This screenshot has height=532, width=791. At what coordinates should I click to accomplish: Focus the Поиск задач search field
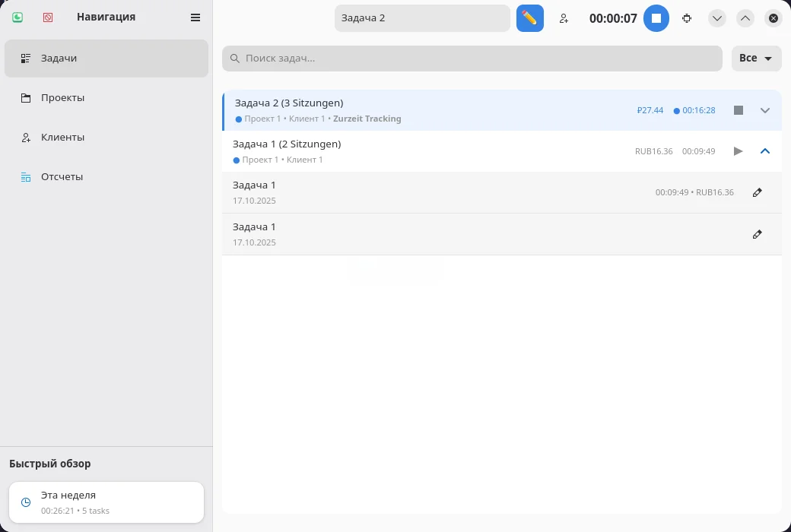click(472, 59)
